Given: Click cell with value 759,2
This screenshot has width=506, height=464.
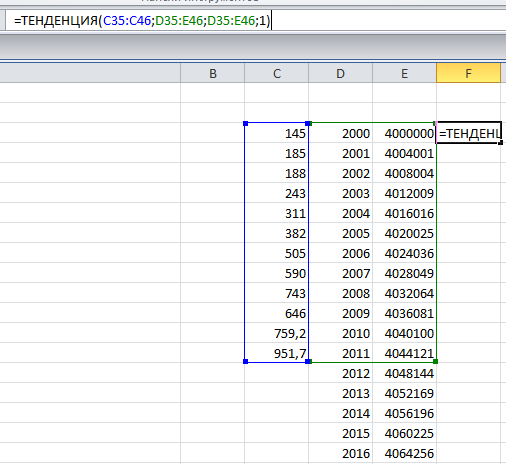Looking at the screenshot, I should click(277, 333).
